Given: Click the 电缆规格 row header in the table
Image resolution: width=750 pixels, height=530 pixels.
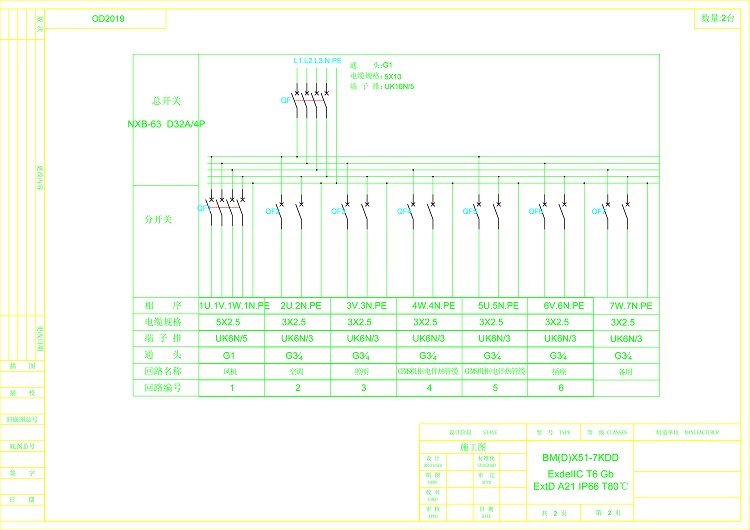Looking at the screenshot, I should pos(163,322).
